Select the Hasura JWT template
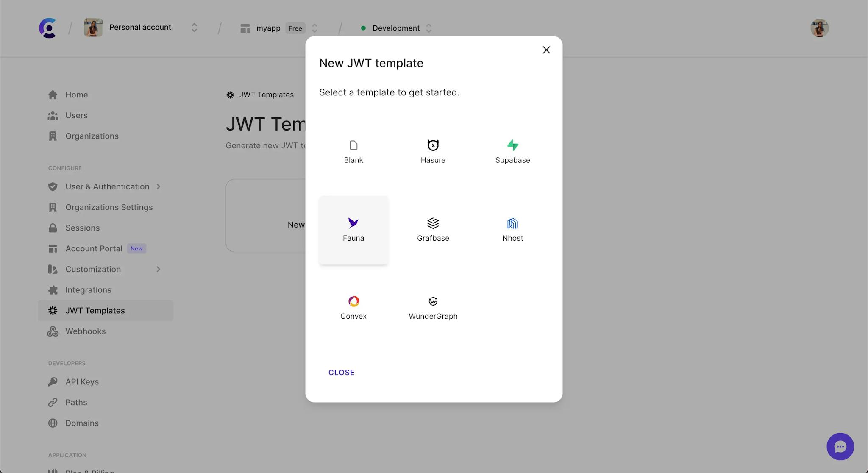The height and width of the screenshot is (473, 868). coord(433,151)
